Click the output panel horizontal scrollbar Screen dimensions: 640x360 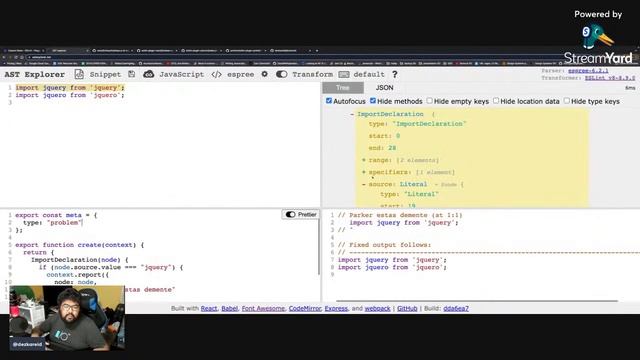coord(477,301)
